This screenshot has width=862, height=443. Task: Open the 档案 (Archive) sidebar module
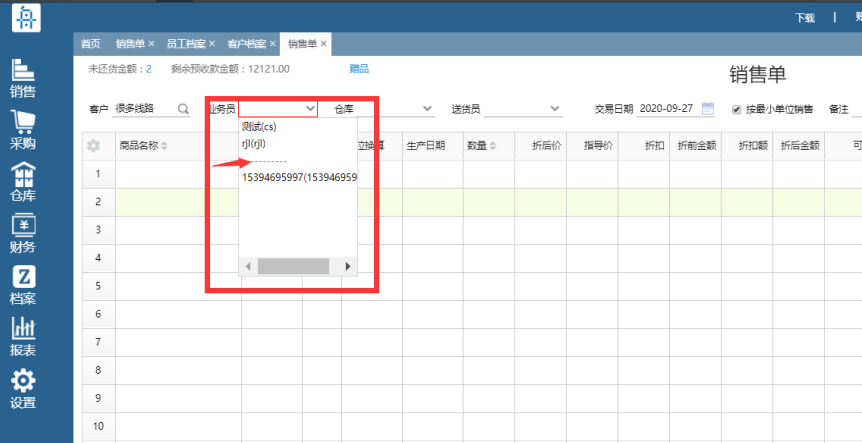pyautogui.click(x=22, y=286)
